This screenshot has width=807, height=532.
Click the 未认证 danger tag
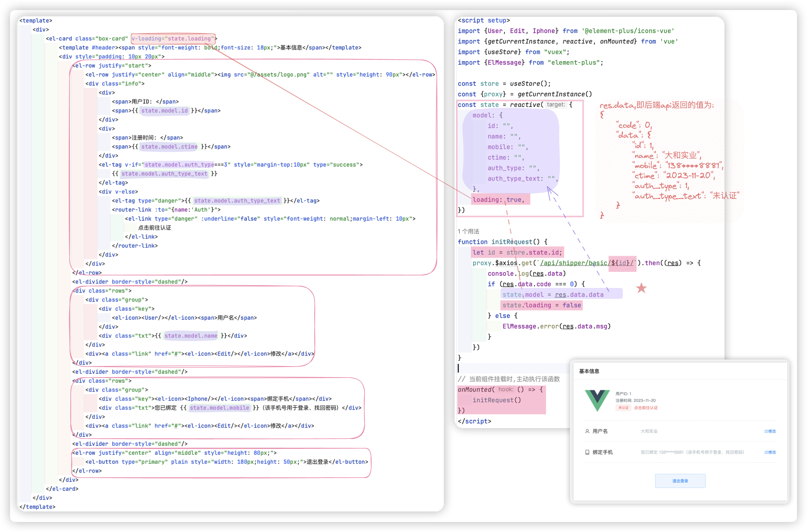coord(623,408)
